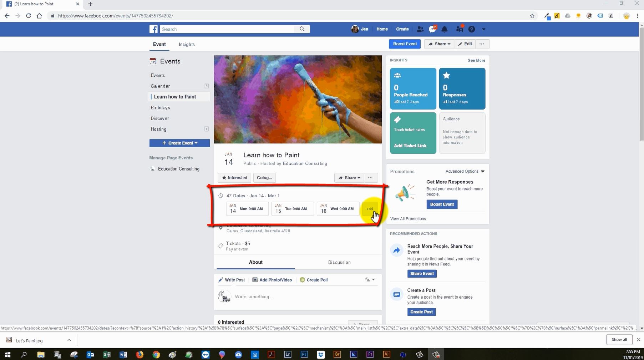Viewport: 644px width, 360px height.
Task: Select the Jan 15 Tue 9:00 AM date
Action: click(293, 209)
